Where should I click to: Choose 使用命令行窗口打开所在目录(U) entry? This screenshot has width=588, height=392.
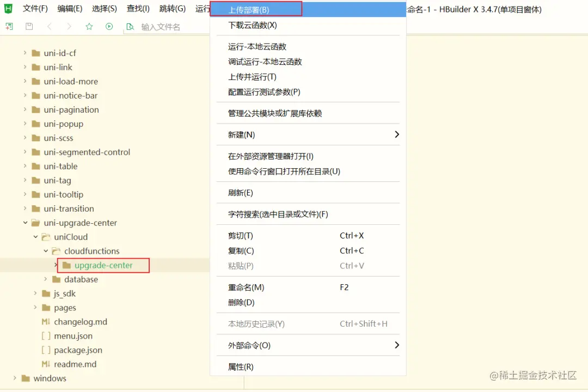coord(308,171)
